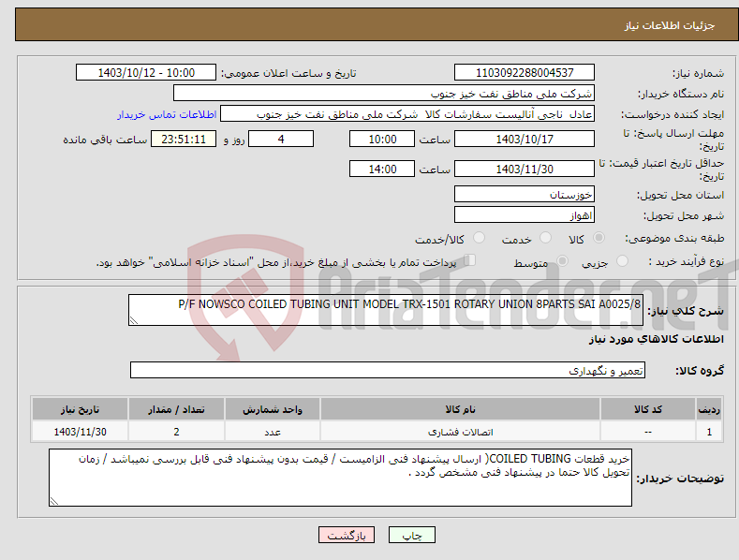Click the price validity time 14:00 field
This screenshot has width=739, height=560.
tap(382, 169)
